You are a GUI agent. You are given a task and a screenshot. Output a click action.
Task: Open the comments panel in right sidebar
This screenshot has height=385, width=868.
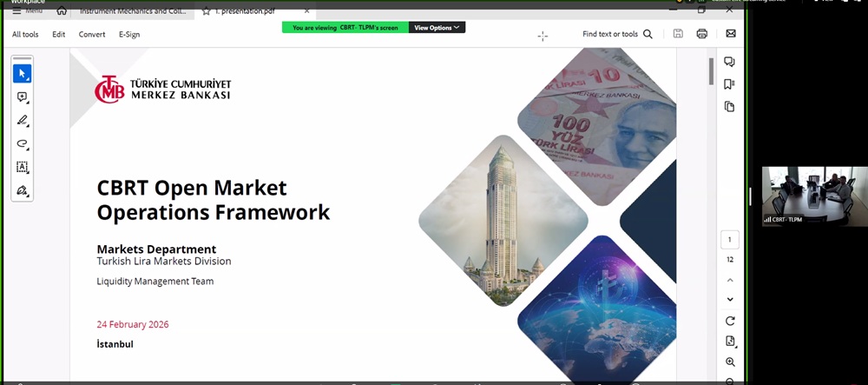pos(729,62)
